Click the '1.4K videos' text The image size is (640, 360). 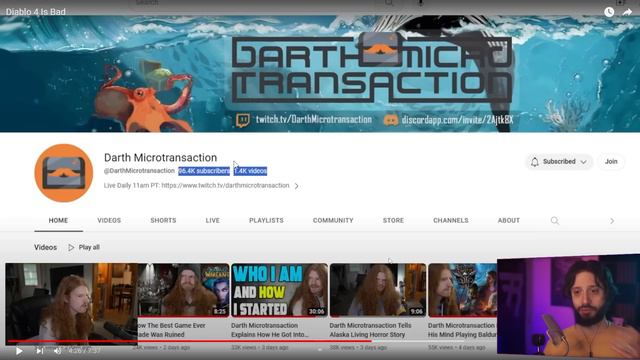pyautogui.click(x=250, y=171)
